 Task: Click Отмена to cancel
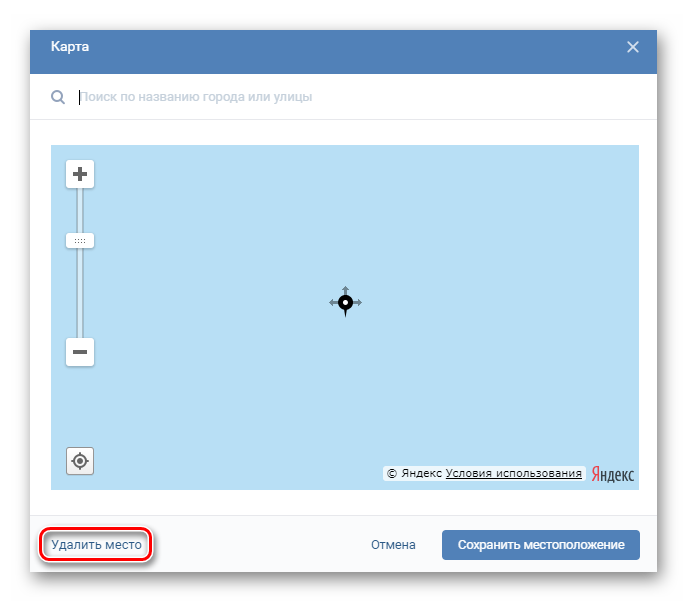[393, 545]
